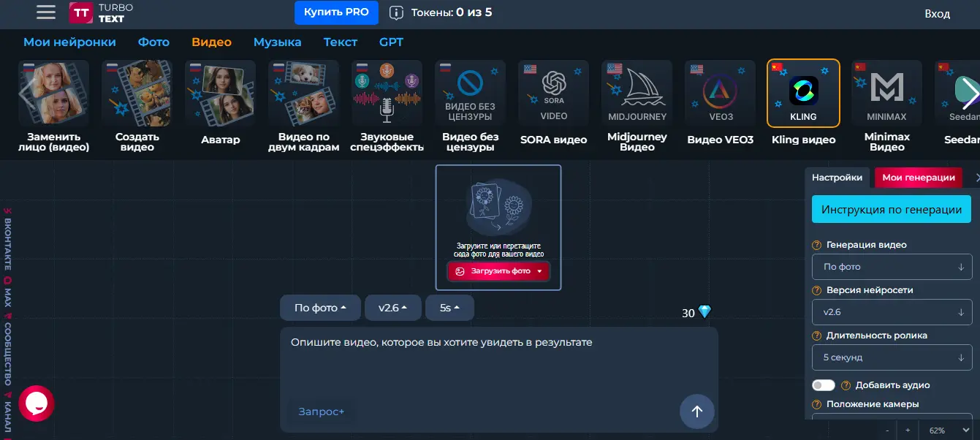Open the sound effects tool icon
This screenshot has width=980, height=440.
(x=387, y=94)
